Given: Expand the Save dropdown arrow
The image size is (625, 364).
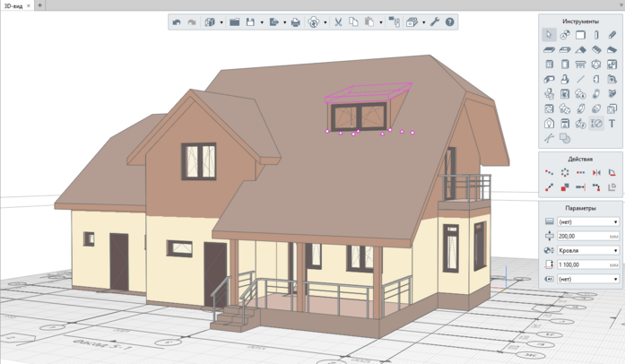Looking at the screenshot, I should coord(262,22).
